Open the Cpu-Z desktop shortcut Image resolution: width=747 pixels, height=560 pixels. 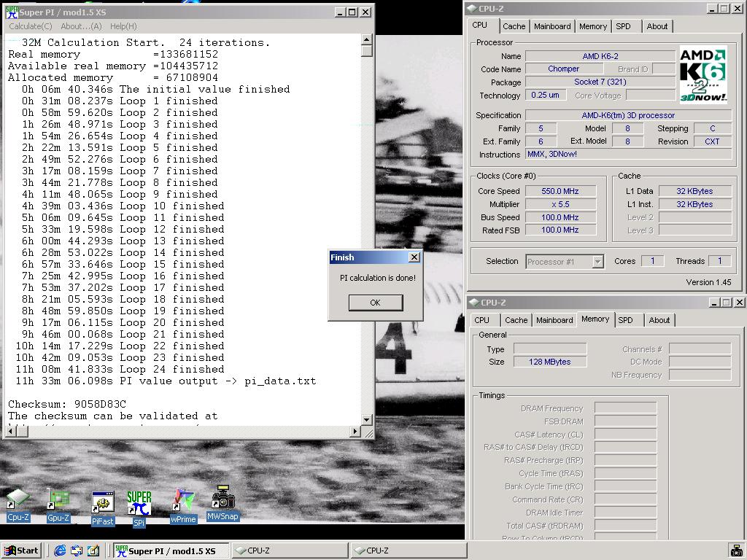[x=18, y=506]
